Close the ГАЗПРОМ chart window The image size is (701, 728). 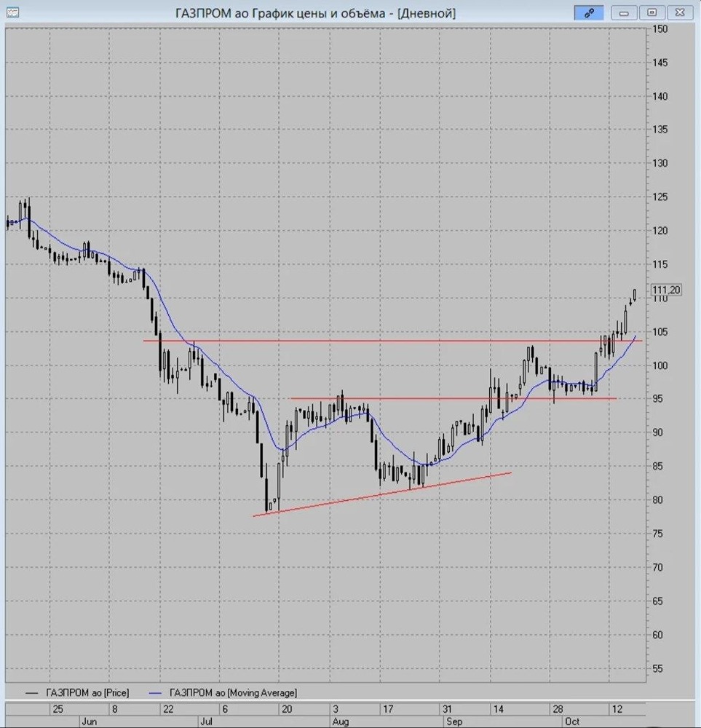[x=680, y=13]
